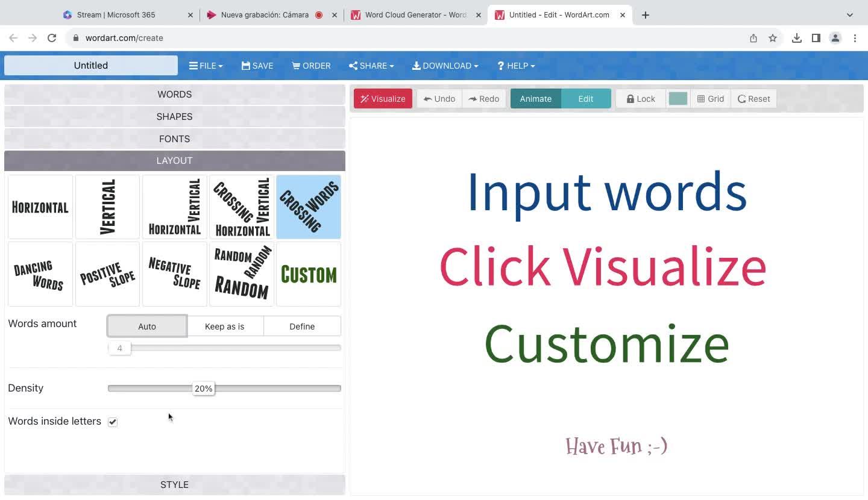868x500 pixels.
Task: Close the Nueva grabación tab
Action: coord(335,15)
